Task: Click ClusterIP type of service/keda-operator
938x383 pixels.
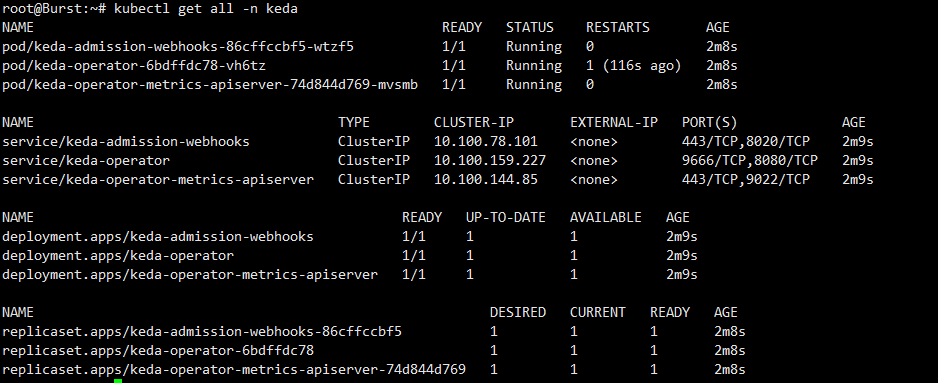Action: tap(374, 161)
